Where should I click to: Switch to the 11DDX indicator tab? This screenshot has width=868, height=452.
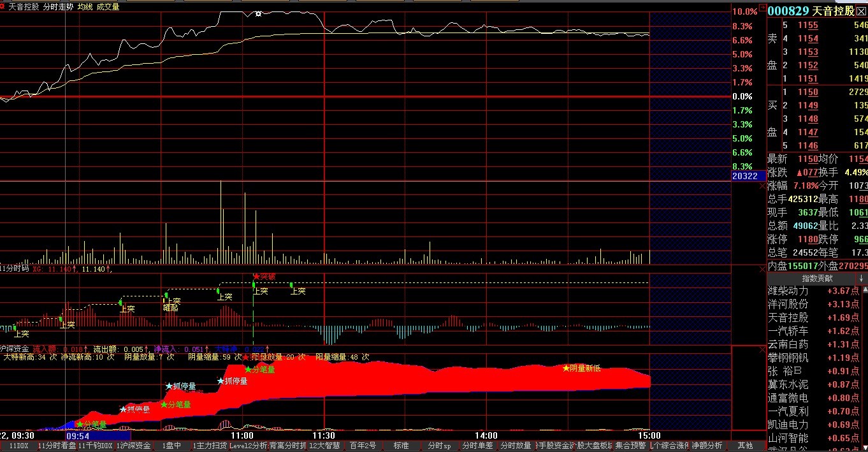(x=18, y=446)
